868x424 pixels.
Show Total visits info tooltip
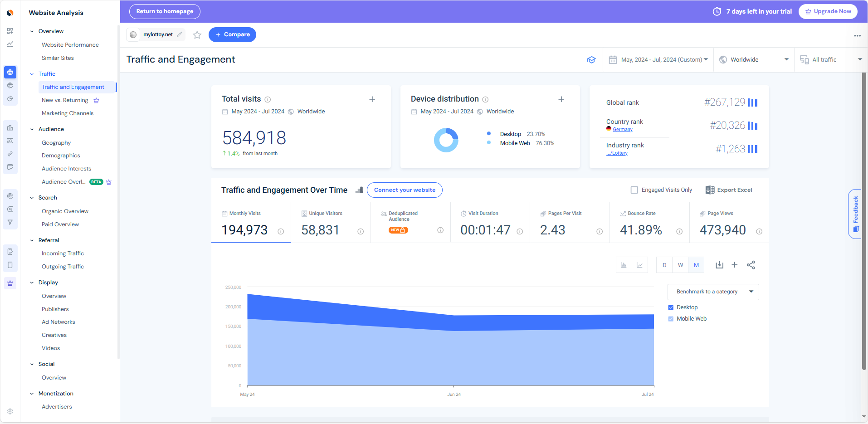click(268, 99)
